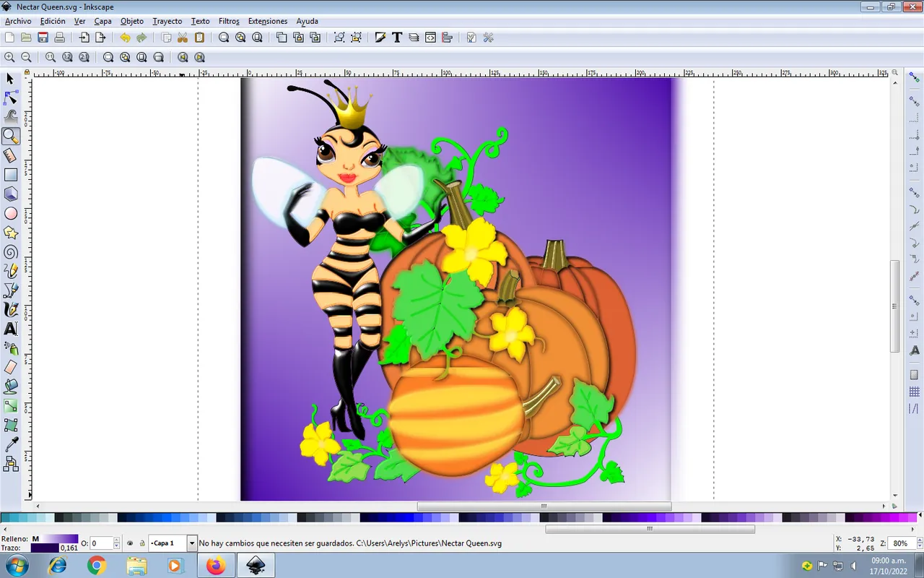This screenshot has width=924, height=578.
Task: Toggle snap to bounding box corners
Action: [x=915, y=135]
